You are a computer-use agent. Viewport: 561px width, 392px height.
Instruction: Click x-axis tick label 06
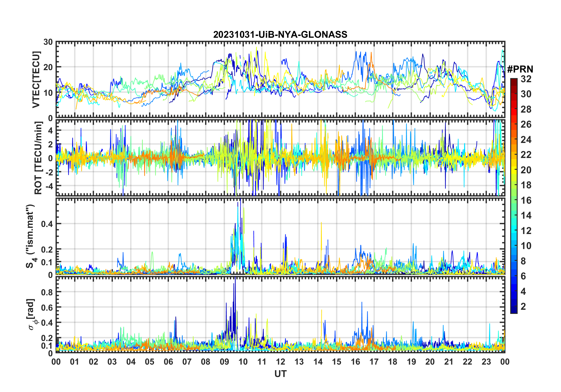click(x=168, y=362)
